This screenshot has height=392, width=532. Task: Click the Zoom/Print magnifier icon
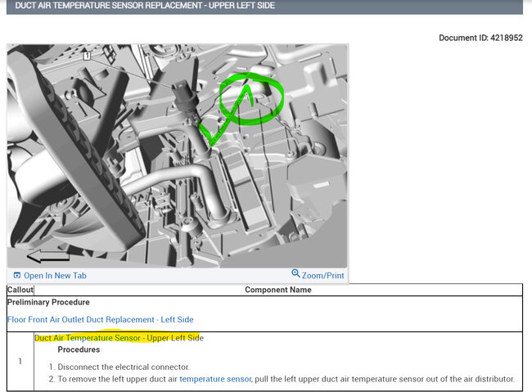click(x=295, y=273)
